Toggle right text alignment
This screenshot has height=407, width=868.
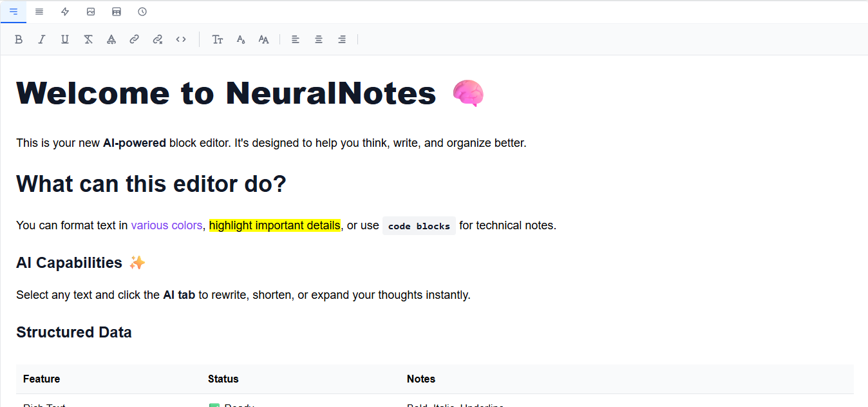(341, 39)
